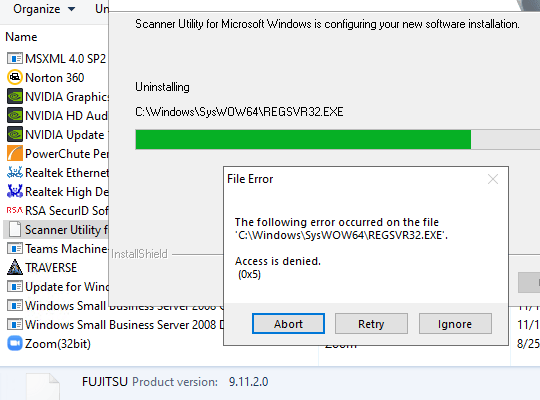Abort the file operation
The image size is (540, 400).
288,324
